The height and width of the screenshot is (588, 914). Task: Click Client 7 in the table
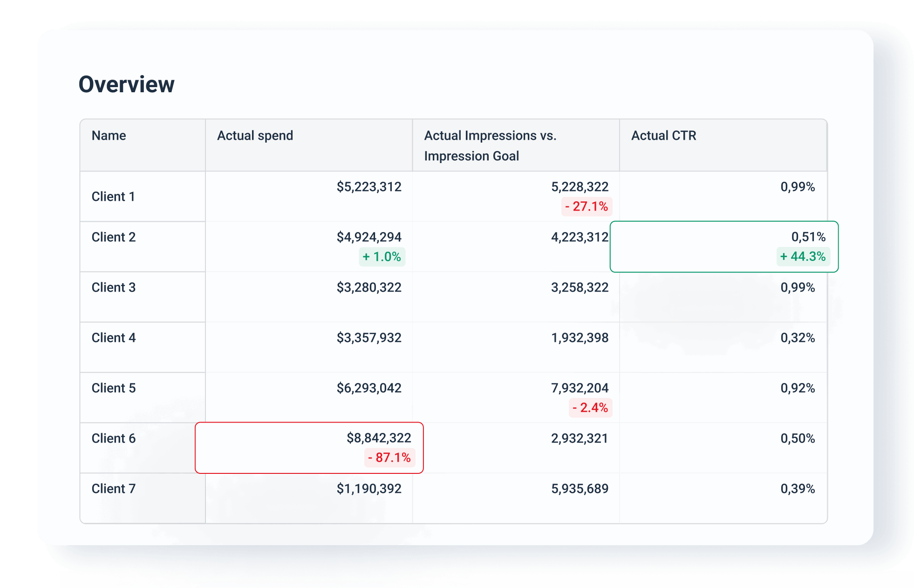click(x=113, y=489)
